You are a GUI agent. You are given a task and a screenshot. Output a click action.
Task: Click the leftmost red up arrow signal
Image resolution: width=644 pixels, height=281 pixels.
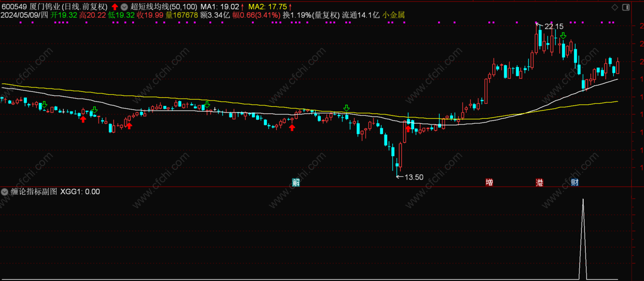(x=83, y=119)
